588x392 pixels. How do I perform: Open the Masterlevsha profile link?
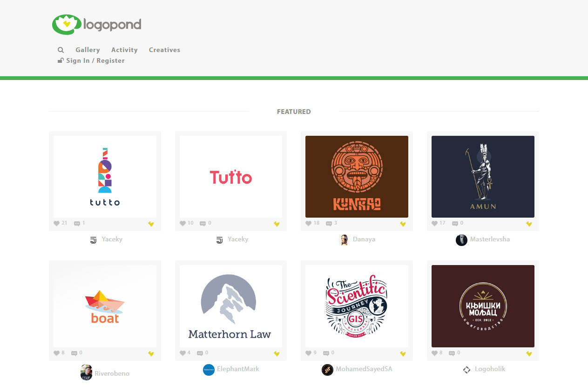(x=490, y=239)
